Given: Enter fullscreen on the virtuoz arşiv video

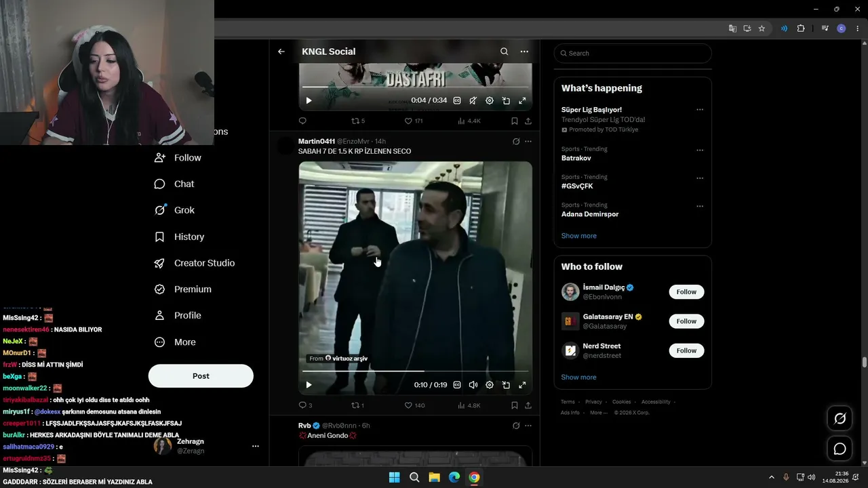Looking at the screenshot, I should coord(522,385).
